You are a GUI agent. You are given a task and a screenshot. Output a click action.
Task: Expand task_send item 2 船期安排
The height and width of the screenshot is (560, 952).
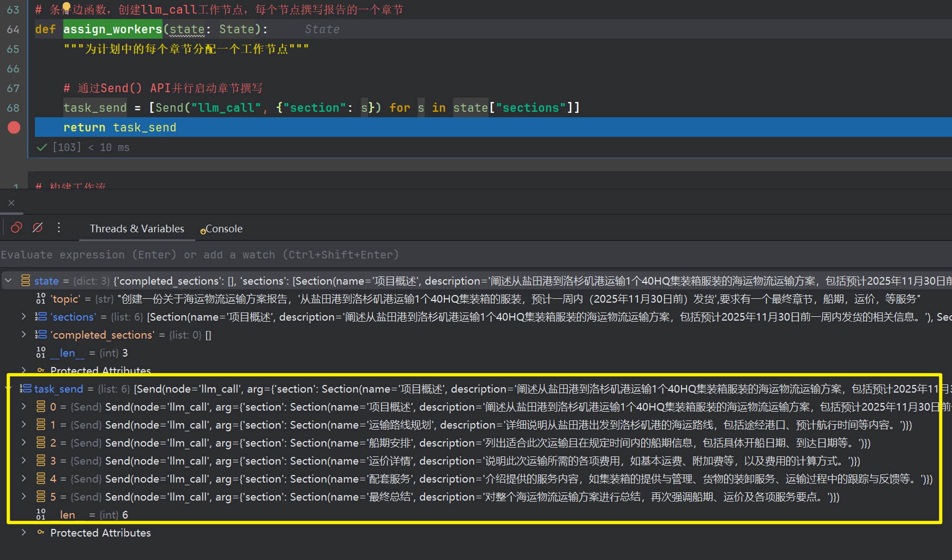(x=23, y=443)
